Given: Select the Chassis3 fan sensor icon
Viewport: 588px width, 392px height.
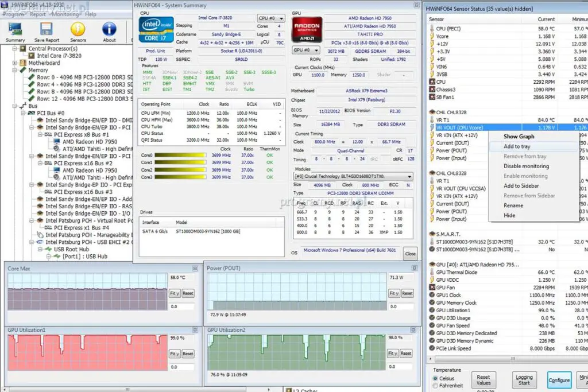Looking at the screenshot, I should (432, 90).
